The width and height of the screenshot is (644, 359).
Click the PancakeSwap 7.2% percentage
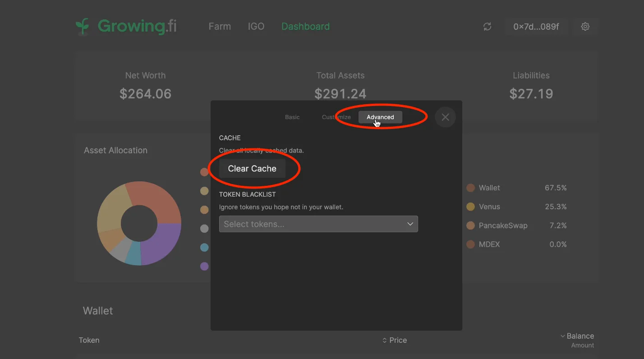[558, 226]
